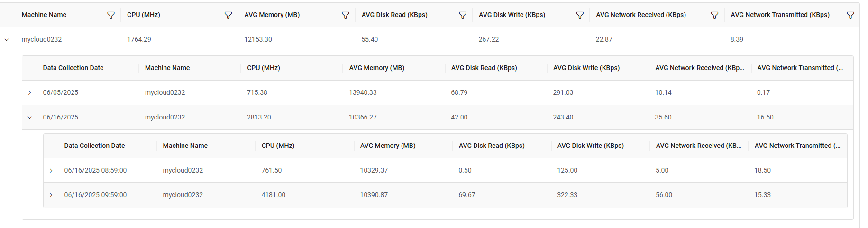Open filter for AVG Network Received column
Image resolution: width=868 pixels, height=228 pixels.
coord(714,15)
